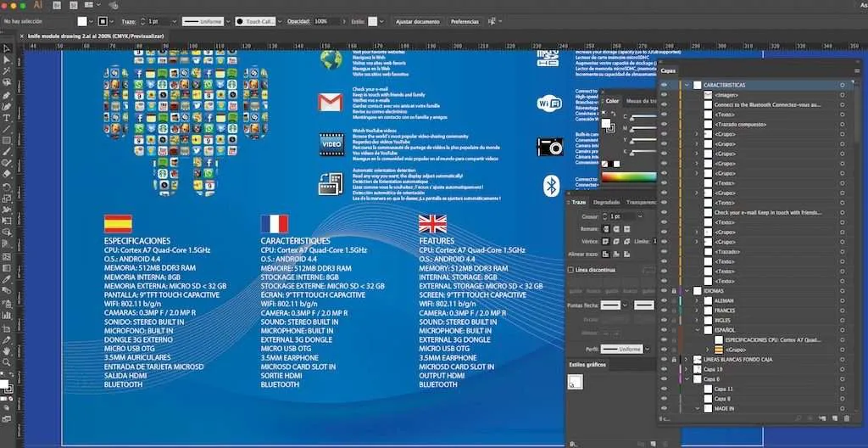Image resolution: width=868 pixels, height=448 pixels.
Task: Expand the INGLES sublayer
Action: [697, 321]
